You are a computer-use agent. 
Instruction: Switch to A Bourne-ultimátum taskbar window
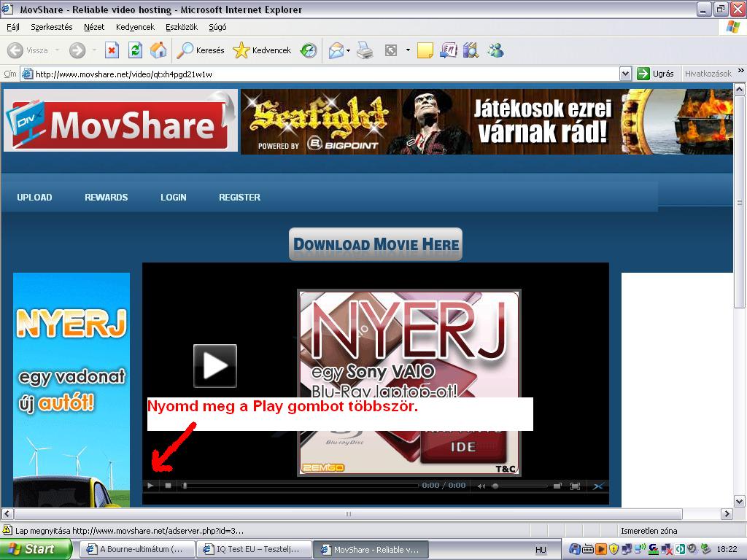(137, 549)
